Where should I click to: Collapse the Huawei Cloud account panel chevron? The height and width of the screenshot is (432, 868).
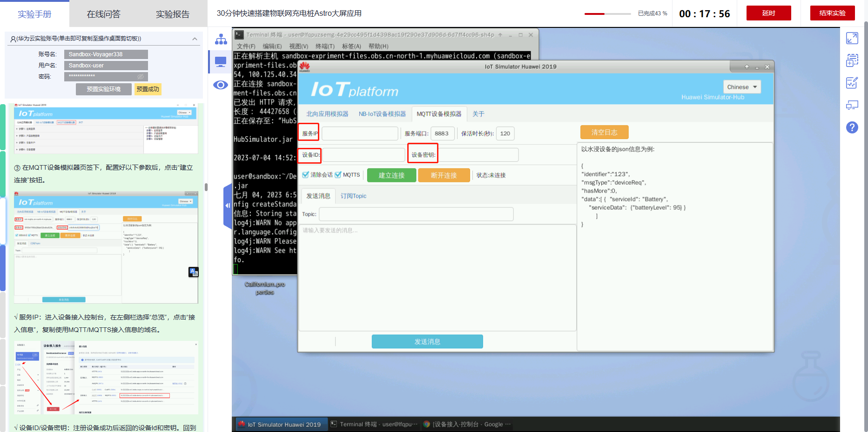pos(195,39)
